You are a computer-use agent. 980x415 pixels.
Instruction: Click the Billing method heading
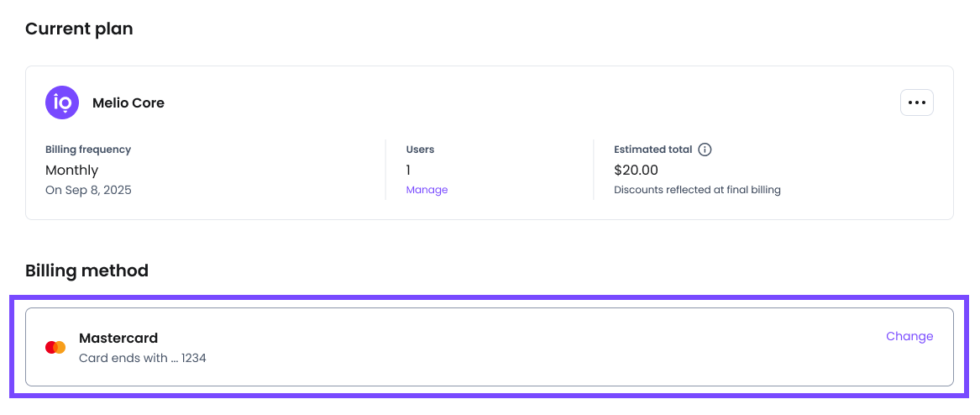click(x=86, y=271)
